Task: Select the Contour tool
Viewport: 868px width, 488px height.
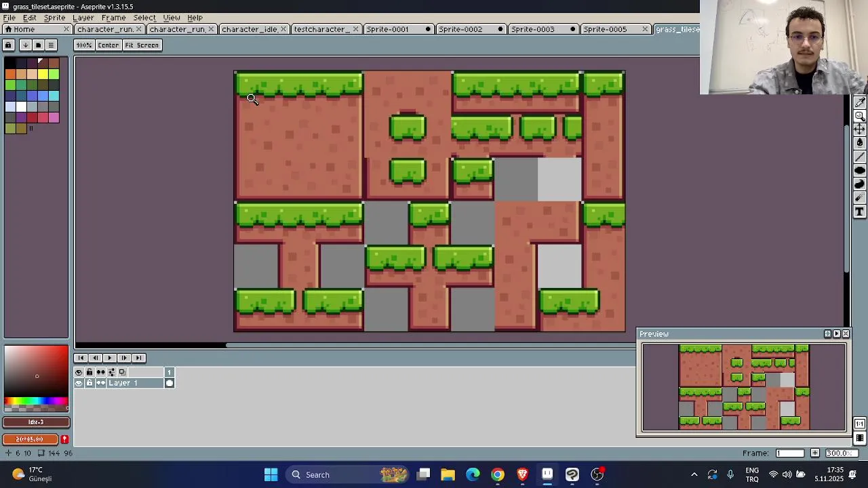Action: [x=860, y=184]
